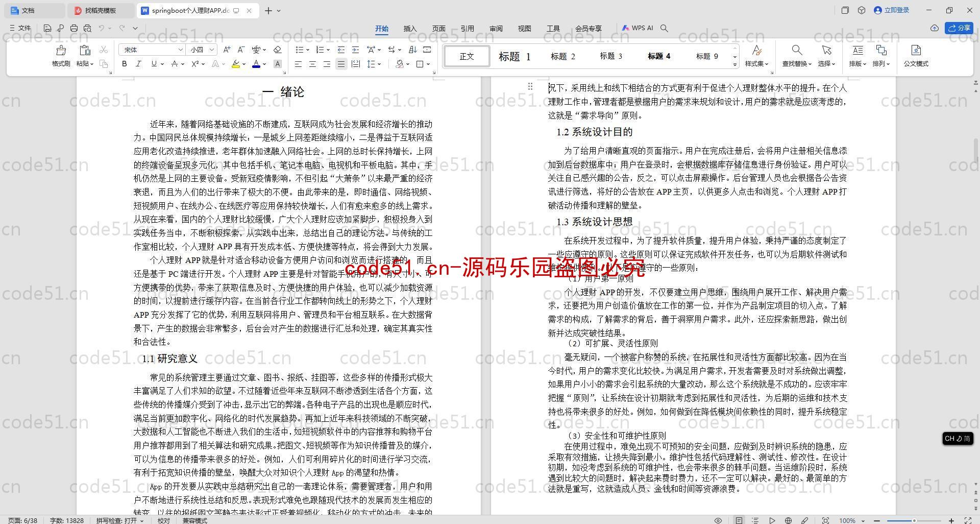Click the Paste clipboard icon

85,50
